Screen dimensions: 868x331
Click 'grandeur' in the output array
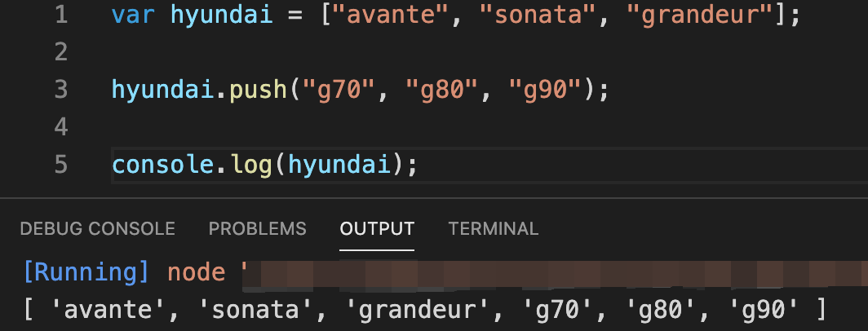click(x=416, y=310)
